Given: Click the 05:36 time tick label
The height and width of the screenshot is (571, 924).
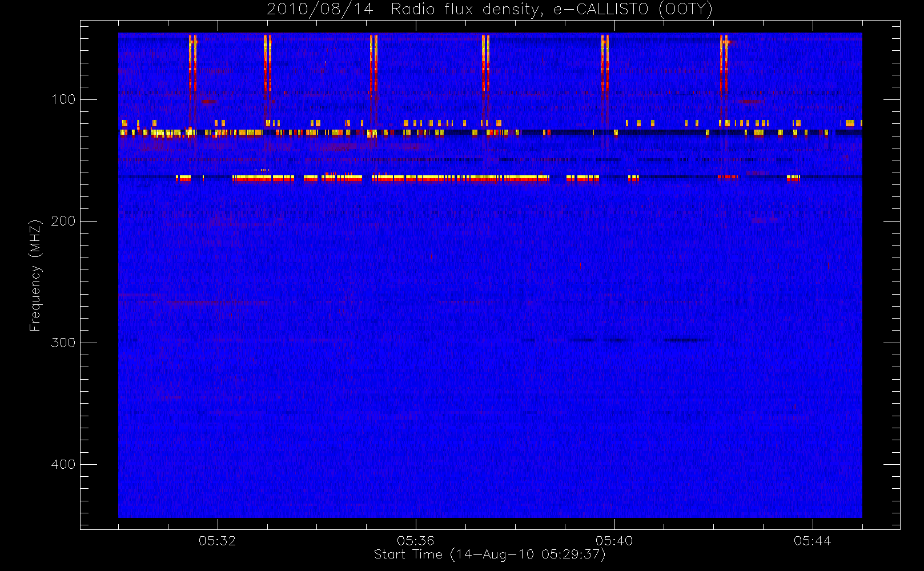Looking at the screenshot, I should [416, 541].
